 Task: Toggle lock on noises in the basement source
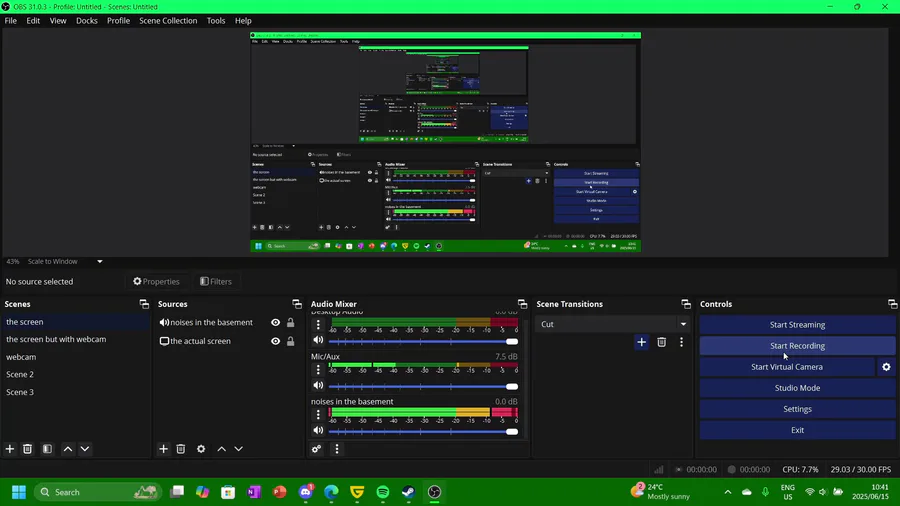[290, 322]
